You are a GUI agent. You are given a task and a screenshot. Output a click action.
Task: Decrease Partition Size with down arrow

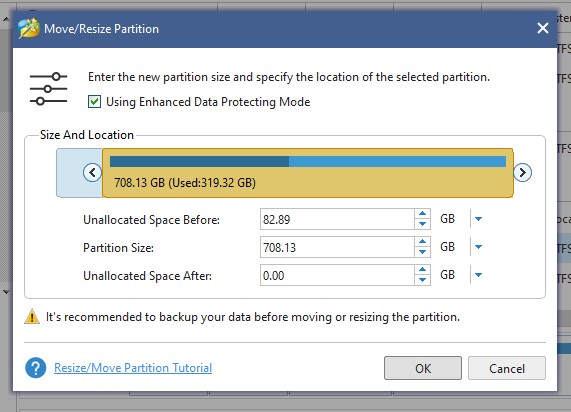(422, 252)
